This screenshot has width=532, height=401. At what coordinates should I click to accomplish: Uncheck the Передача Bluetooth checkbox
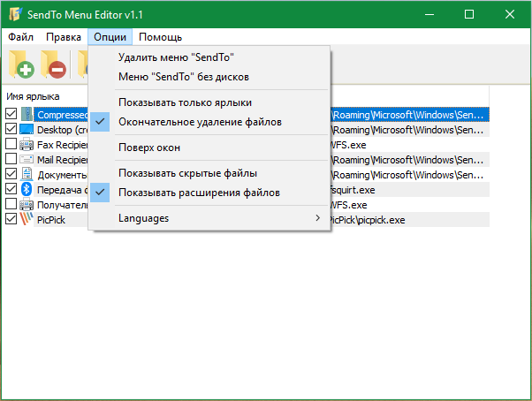tap(11, 189)
